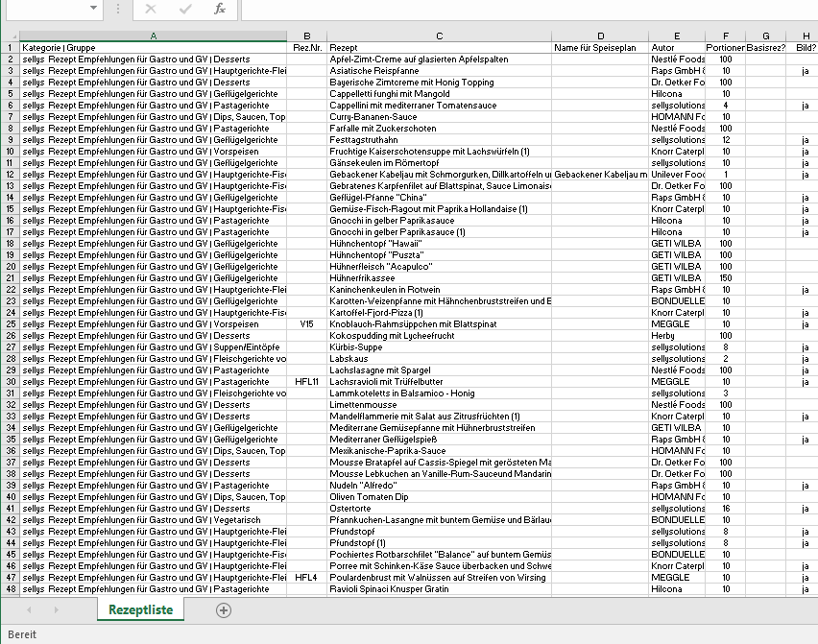
Task: Click the previous sheet navigation arrow
Action: [29, 609]
